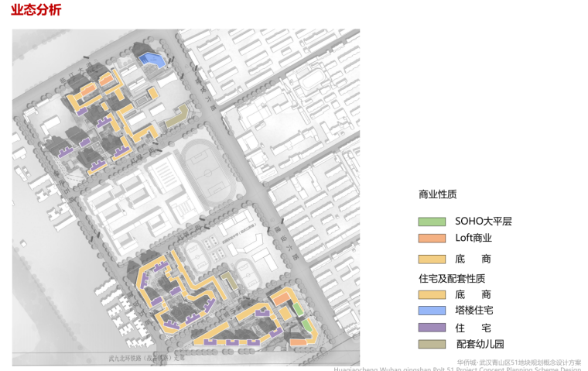Select the green SOHO building on the map
Image resolution: width=588 pixels, height=371 pixels.
299,308
